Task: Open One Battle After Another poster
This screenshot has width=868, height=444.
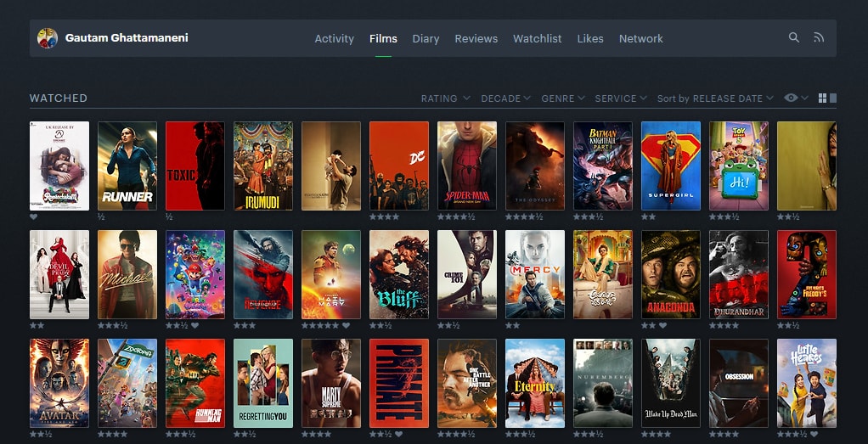Action: (x=466, y=383)
